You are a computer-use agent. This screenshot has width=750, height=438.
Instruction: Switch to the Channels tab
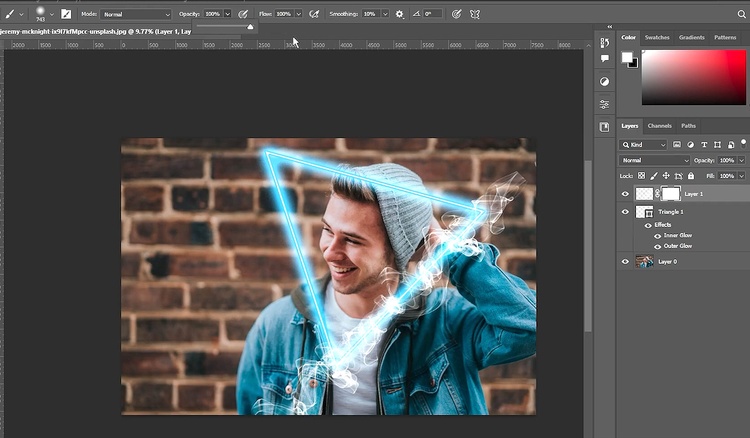click(x=659, y=126)
